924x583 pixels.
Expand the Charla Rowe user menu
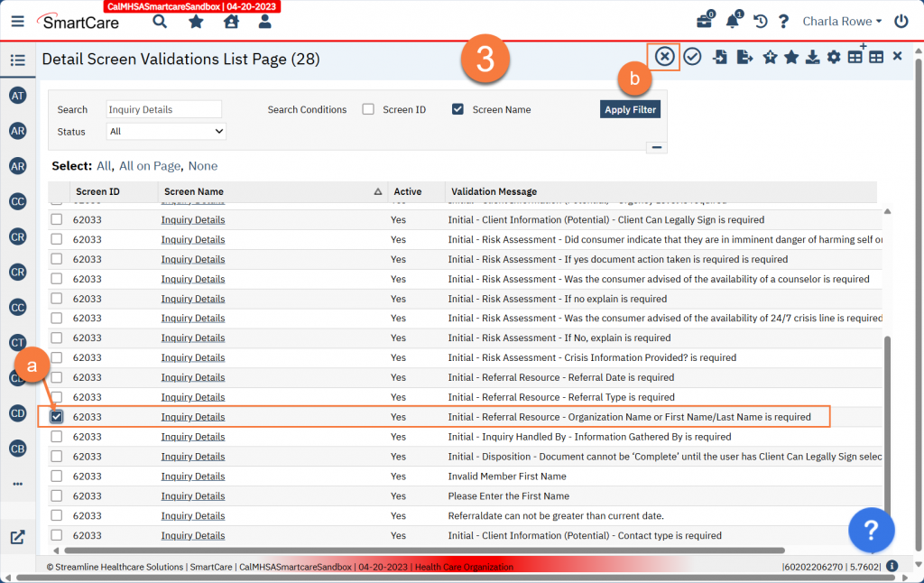click(x=842, y=22)
